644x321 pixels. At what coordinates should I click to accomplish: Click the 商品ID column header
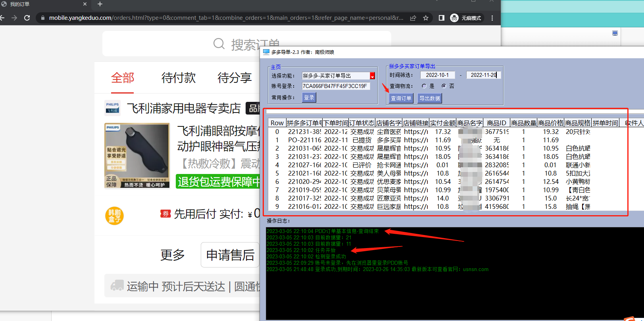(496, 123)
